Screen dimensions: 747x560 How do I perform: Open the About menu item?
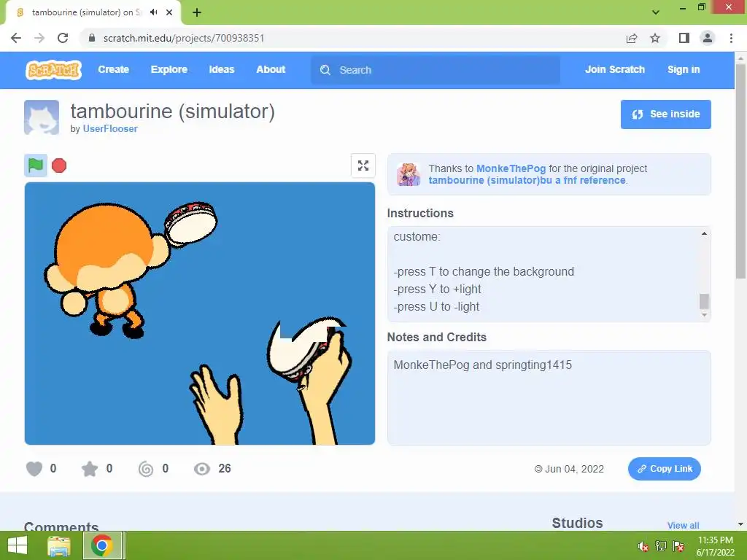click(271, 69)
